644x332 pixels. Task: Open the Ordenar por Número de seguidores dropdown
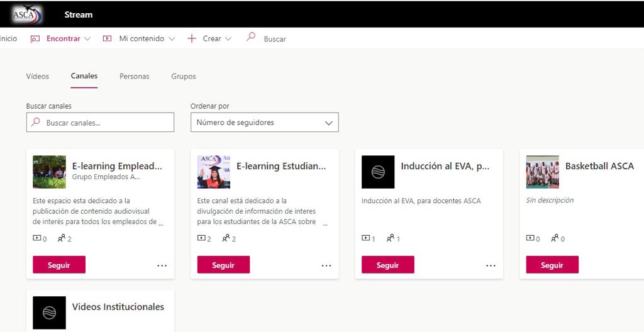[x=265, y=123]
